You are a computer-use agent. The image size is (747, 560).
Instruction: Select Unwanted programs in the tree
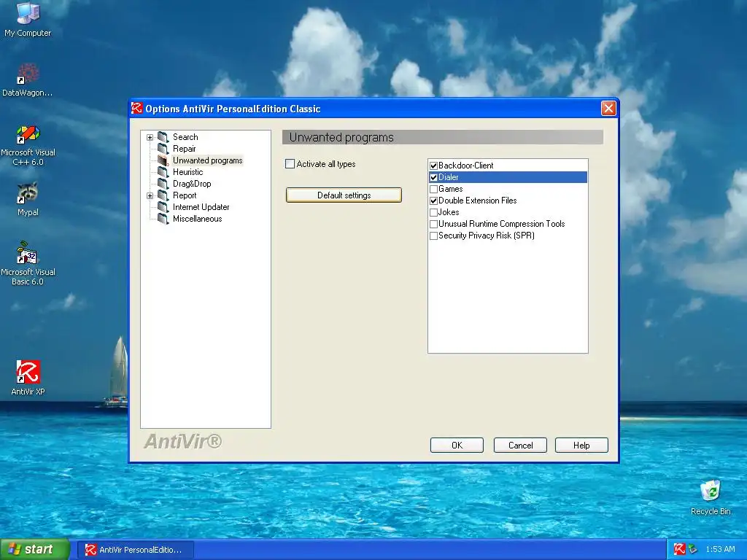coord(207,160)
